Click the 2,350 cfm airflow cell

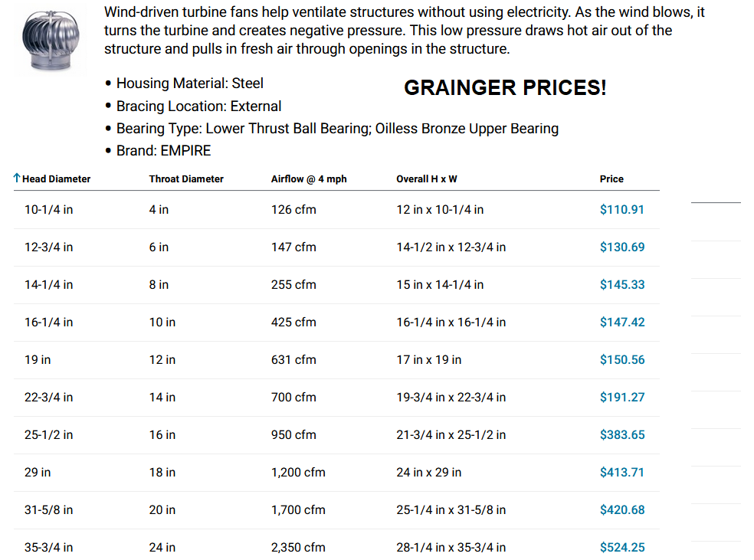298,547
